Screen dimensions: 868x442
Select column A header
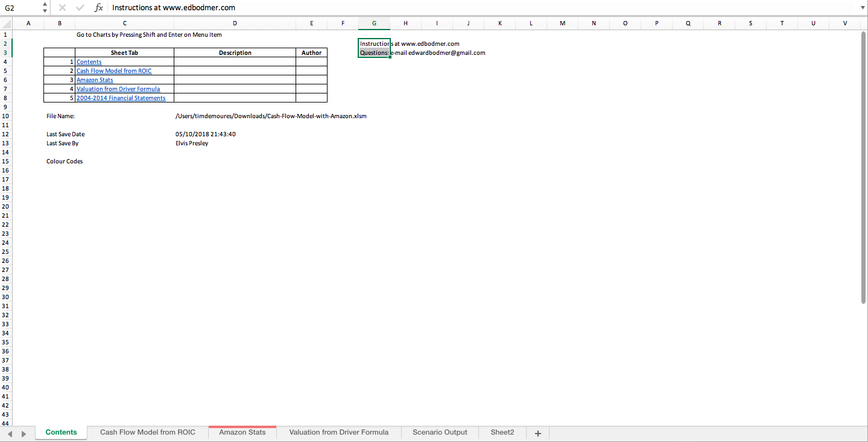[x=28, y=24]
